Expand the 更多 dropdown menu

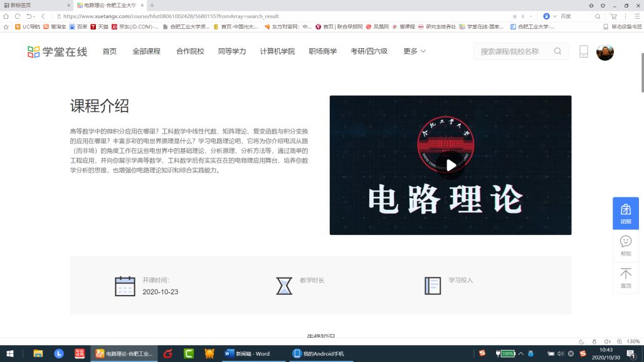point(414,51)
